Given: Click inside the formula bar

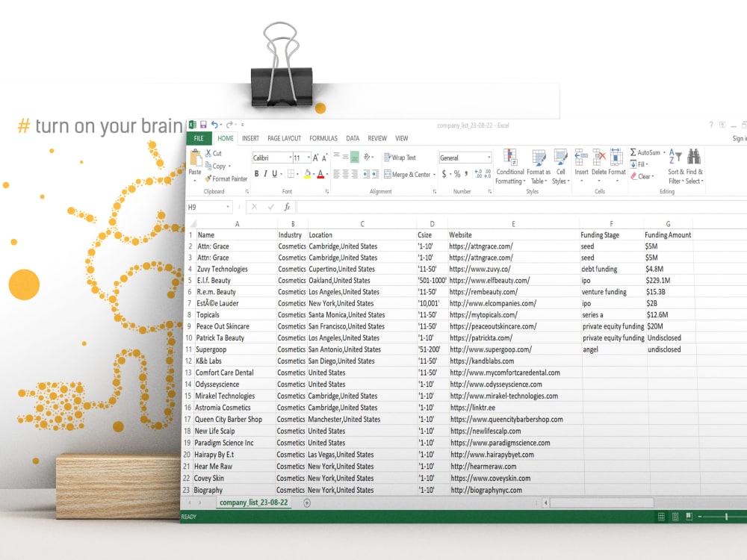Looking at the screenshot, I should [x=521, y=207].
